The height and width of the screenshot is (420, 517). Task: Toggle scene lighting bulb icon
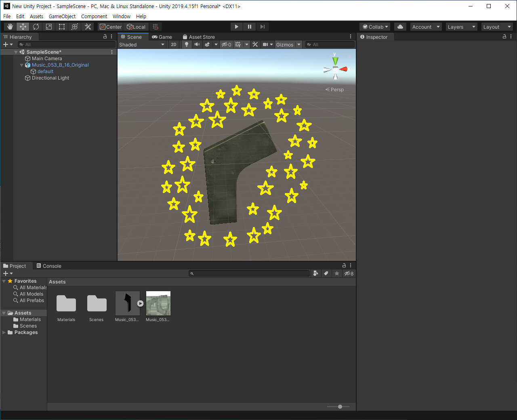pos(187,44)
